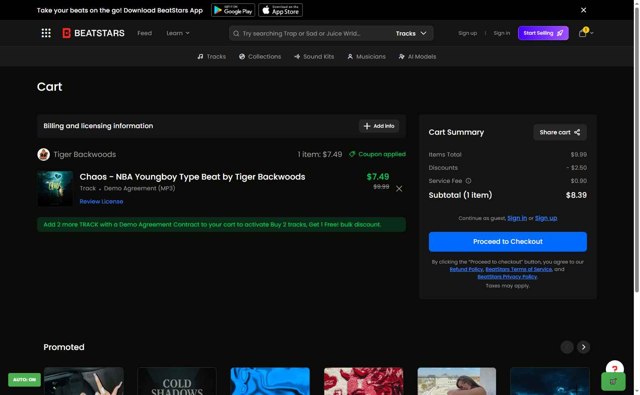
Task: Switch to the Sound Kits tab
Action: [x=314, y=56]
